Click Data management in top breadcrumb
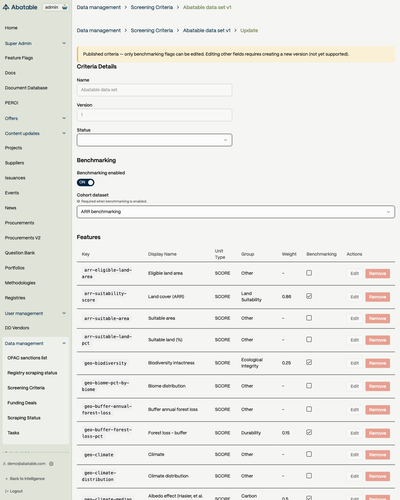400x500 pixels. pyautogui.click(x=99, y=7)
